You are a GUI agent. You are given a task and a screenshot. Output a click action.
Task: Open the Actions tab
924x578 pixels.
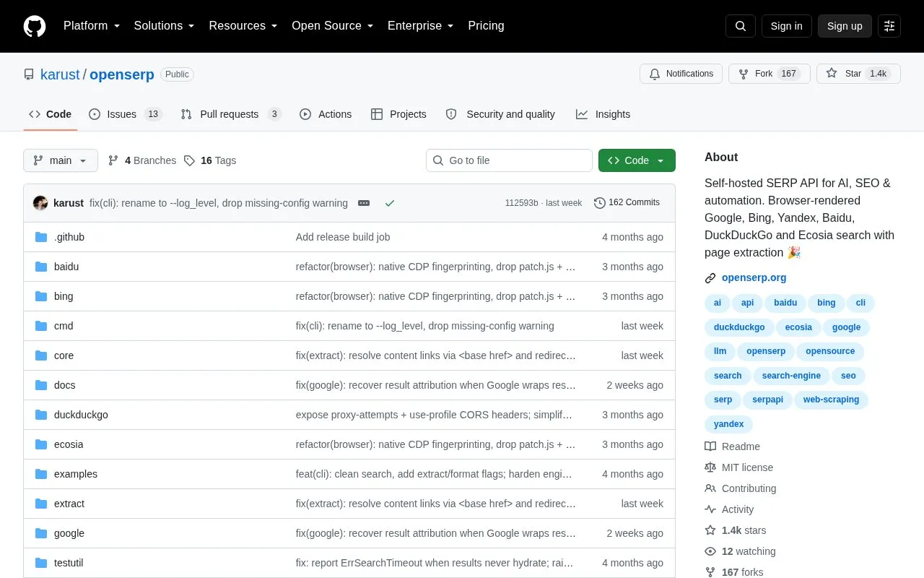[326, 114]
